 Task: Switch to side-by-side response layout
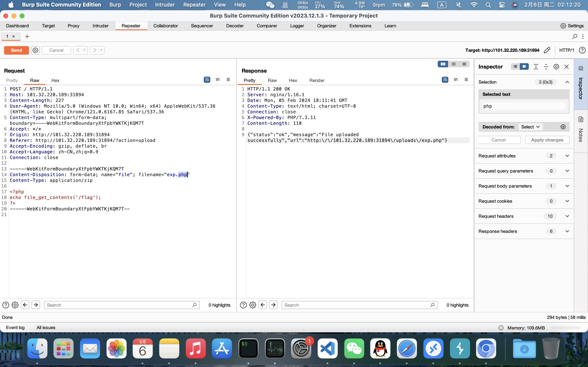coord(443,64)
